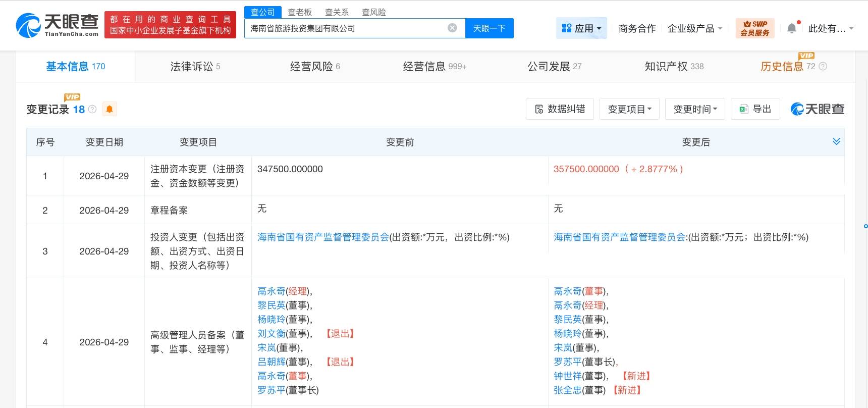The width and height of the screenshot is (868, 408).
Task: Open the 变更时间 filter dropdown
Action: (x=695, y=109)
